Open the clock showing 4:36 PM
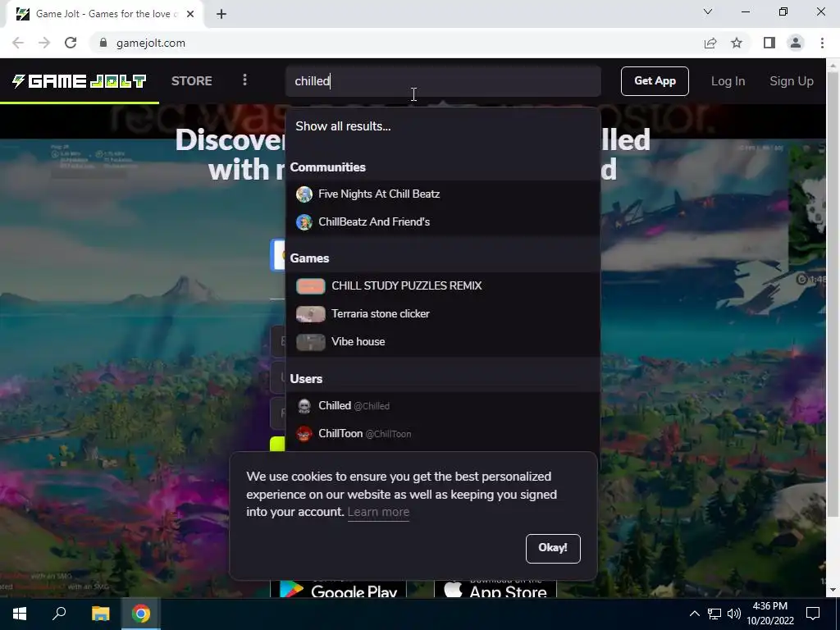The height and width of the screenshot is (630, 840). click(770, 614)
